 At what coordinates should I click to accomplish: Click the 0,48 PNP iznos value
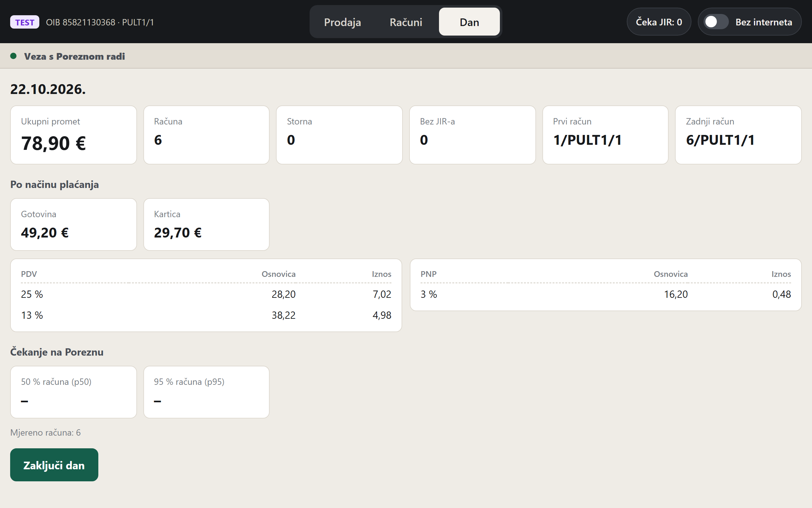782,294
